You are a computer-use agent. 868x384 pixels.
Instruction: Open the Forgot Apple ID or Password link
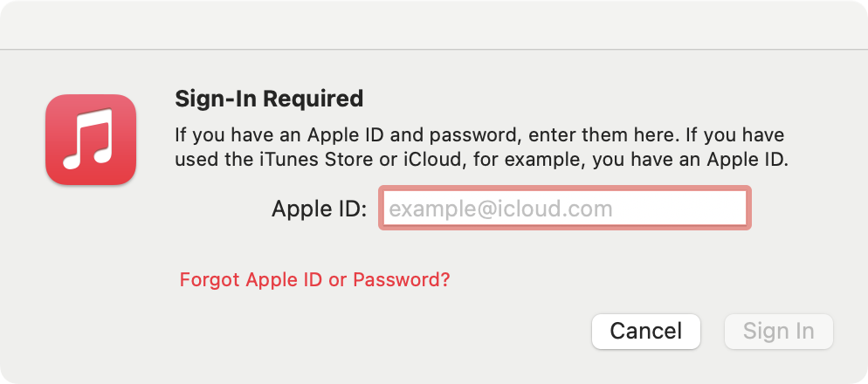[314, 280]
